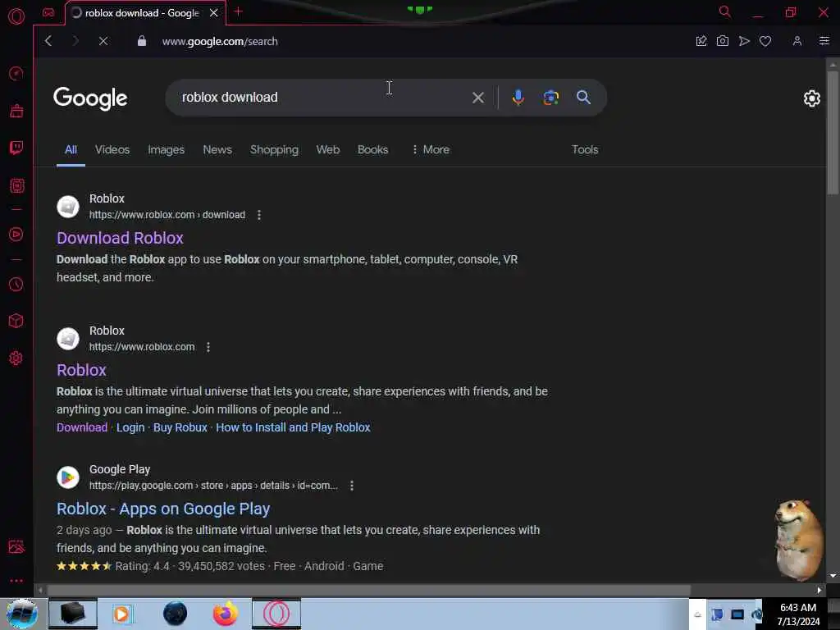Open the crossed-out picture icon in sidebar
This screenshot has width=840, height=630.
[16, 546]
